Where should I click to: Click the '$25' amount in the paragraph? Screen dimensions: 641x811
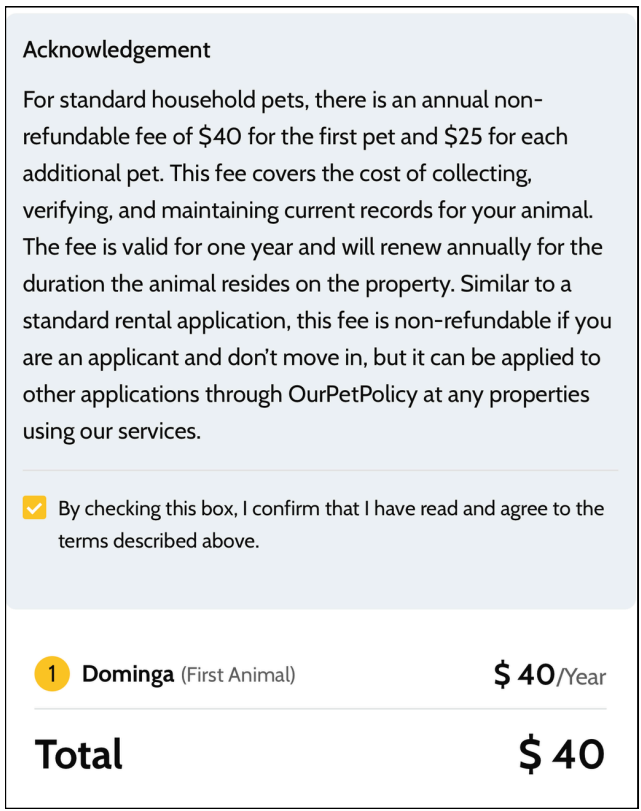pos(463,137)
